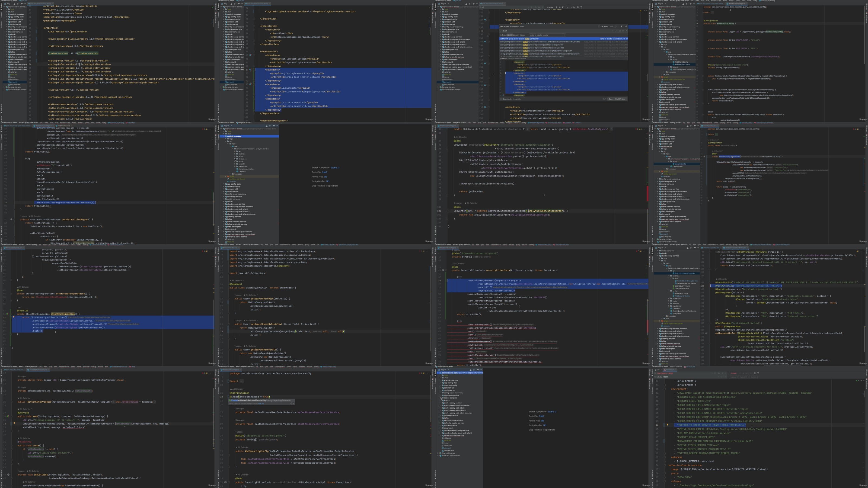Open Constants class below AnalyticsApplication
The width and height of the screenshot is (868, 488).
[x=241, y=172]
